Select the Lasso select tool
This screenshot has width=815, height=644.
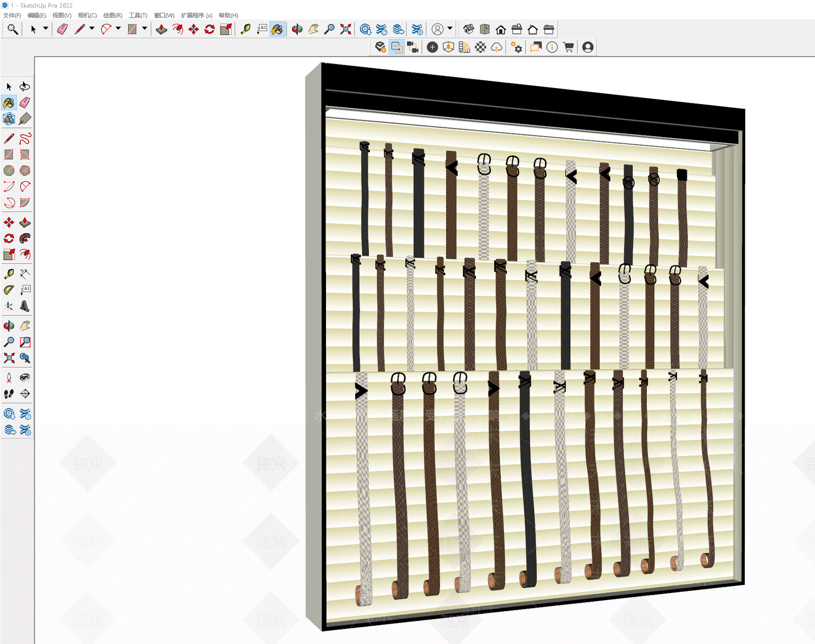(x=25, y=87)
